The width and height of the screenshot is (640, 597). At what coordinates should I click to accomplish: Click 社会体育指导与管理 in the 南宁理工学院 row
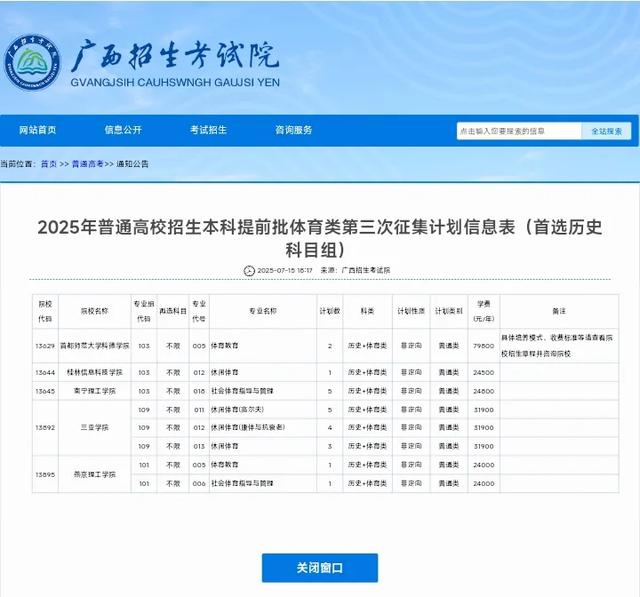pos(242,391)
